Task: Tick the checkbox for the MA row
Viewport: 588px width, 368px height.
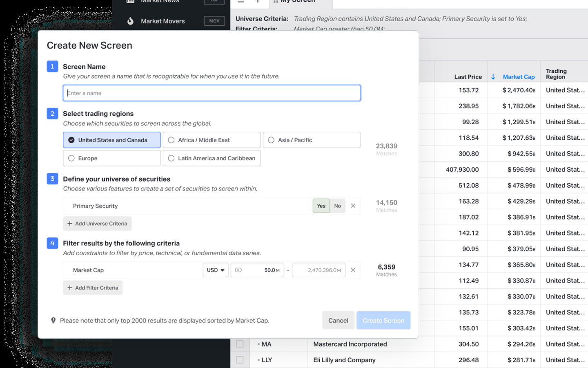Action: click(x=240, y=344)
